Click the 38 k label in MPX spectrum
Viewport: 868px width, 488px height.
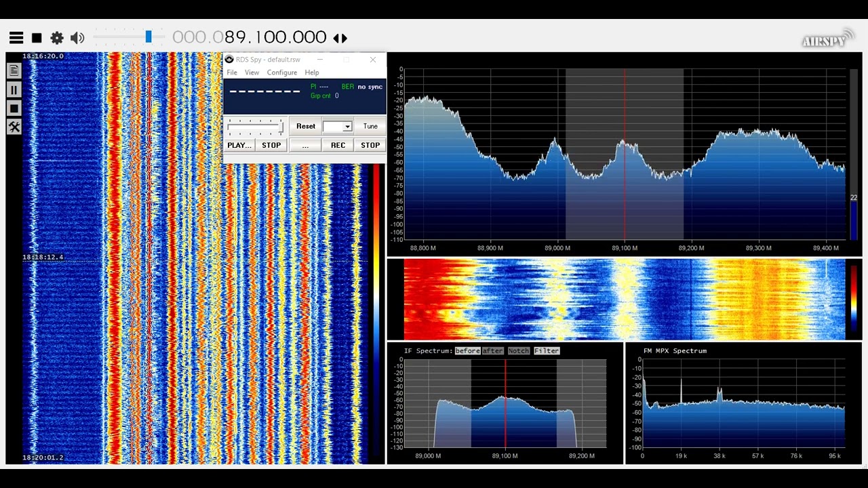click(719, 456)
